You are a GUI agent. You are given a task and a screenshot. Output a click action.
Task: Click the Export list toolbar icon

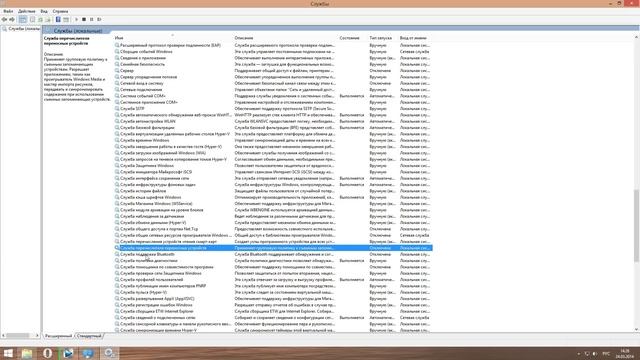48,19
